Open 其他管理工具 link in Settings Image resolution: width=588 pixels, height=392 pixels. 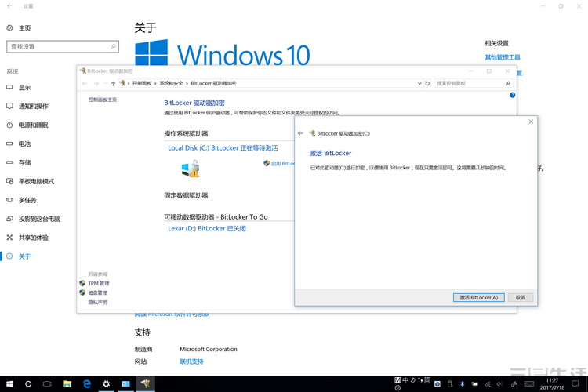503,57
